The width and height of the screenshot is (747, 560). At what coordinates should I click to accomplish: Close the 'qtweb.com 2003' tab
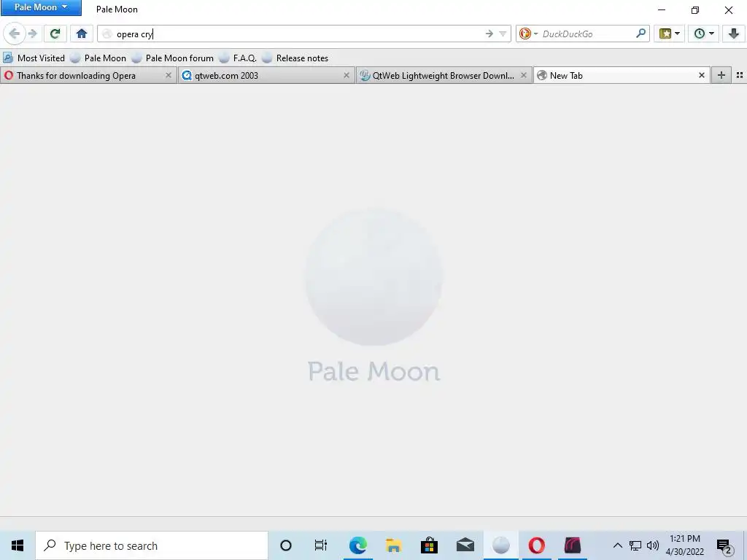click(347, 75)
